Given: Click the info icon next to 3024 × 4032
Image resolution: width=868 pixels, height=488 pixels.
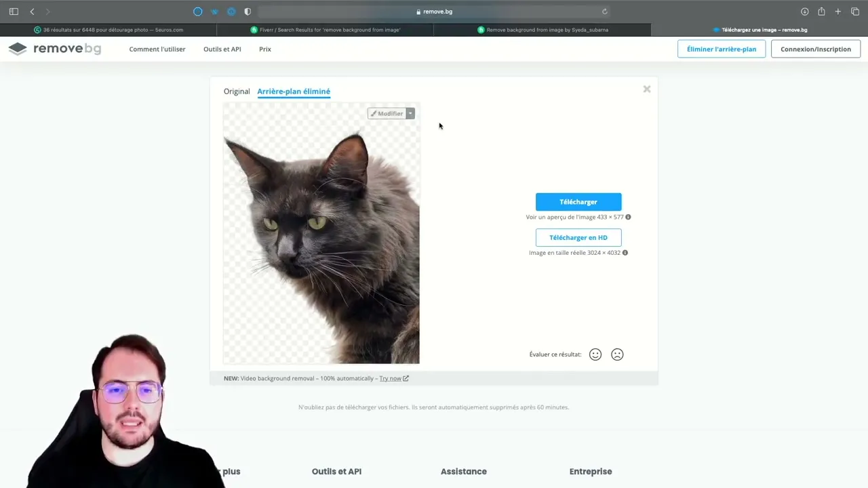Looking at the screenshot, I should (x=624, y=252).
